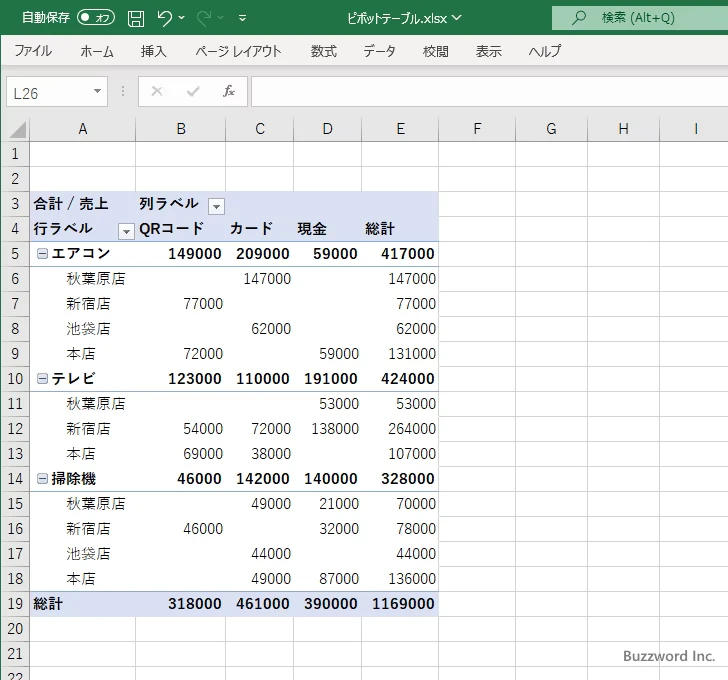This screenshot has width=728, height=680.
Task: Click inside the formula bar
Action: point(490,91)
